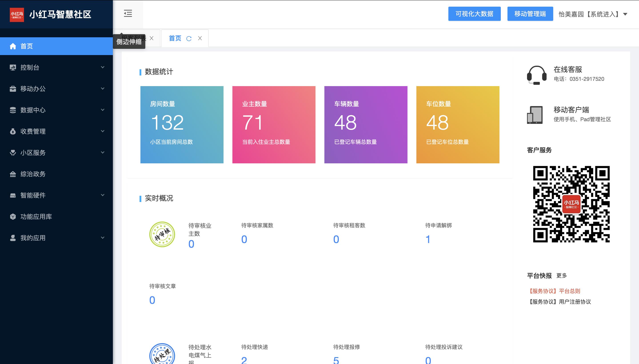The width and height of the screenshot is (639, 364).
Task: Click the 业主数量 71 card
Action: (274, 125)
